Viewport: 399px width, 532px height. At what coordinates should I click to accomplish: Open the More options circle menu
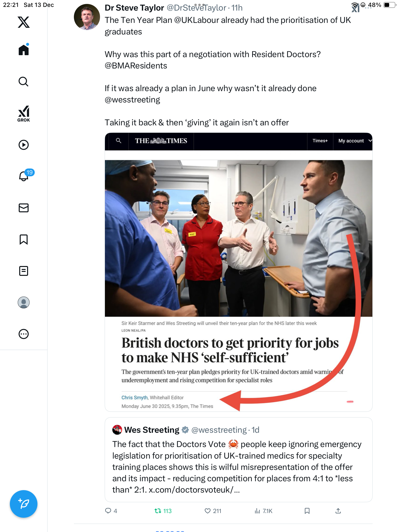click(x=24, y=334)
